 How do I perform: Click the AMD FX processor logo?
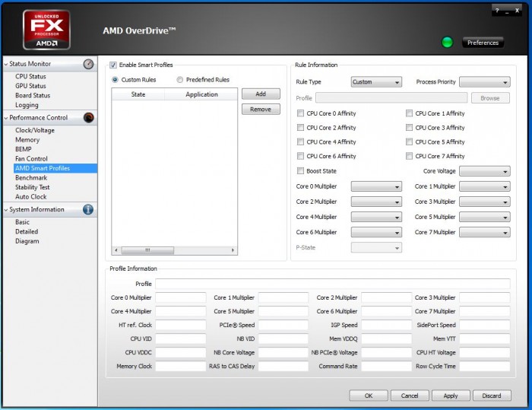tap(46, 30)
